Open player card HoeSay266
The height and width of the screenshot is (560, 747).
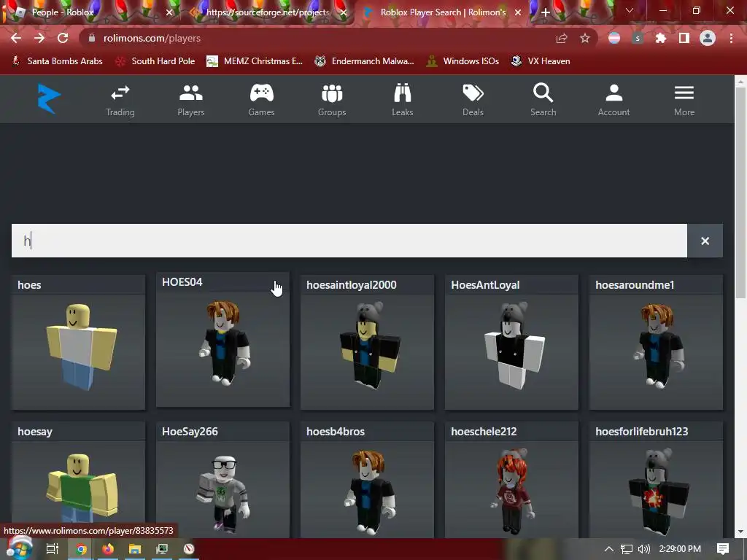(222, 480)
